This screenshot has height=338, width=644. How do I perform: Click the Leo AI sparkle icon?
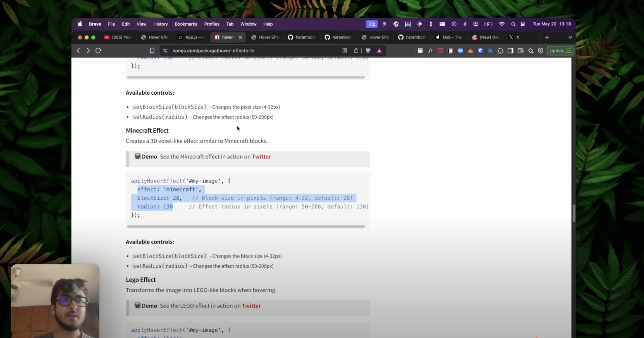[x=530, y=51]
